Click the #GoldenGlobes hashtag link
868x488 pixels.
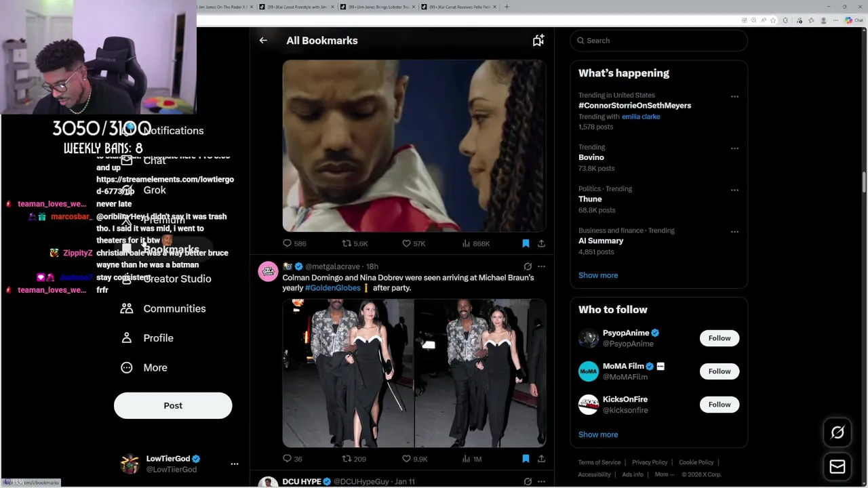[x=332, y=288]
